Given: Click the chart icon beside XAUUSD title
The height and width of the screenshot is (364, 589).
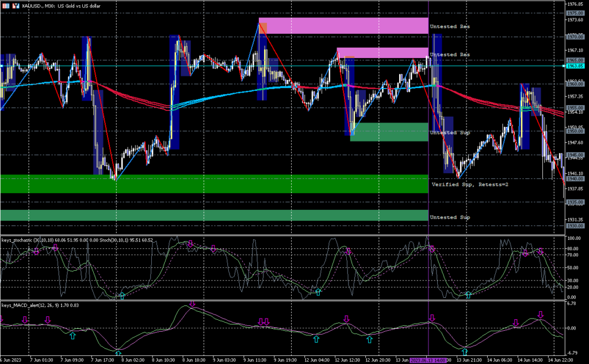Looking at the screenshot, I should point(6,5).
